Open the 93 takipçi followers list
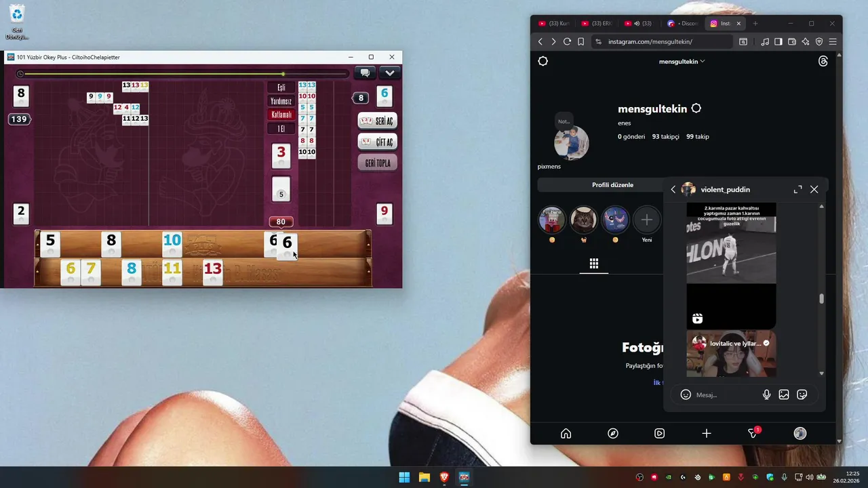This screenshot has height=488, width=868. pos(665,136)
